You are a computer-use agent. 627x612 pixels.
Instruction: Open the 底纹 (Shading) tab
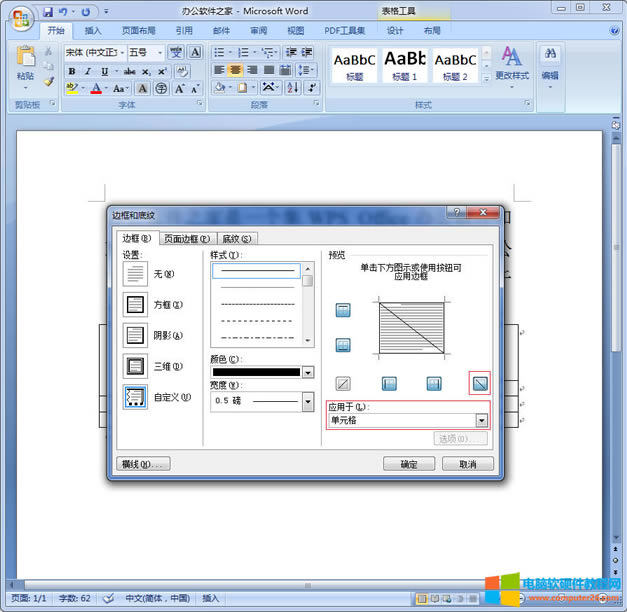click(236, 238)
